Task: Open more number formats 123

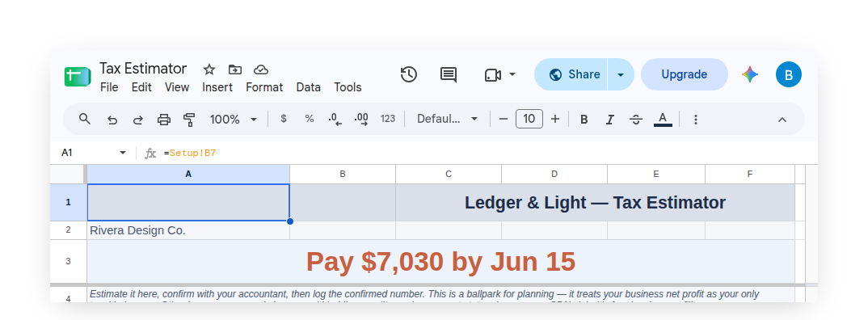Action: click(x=388, y=119)
